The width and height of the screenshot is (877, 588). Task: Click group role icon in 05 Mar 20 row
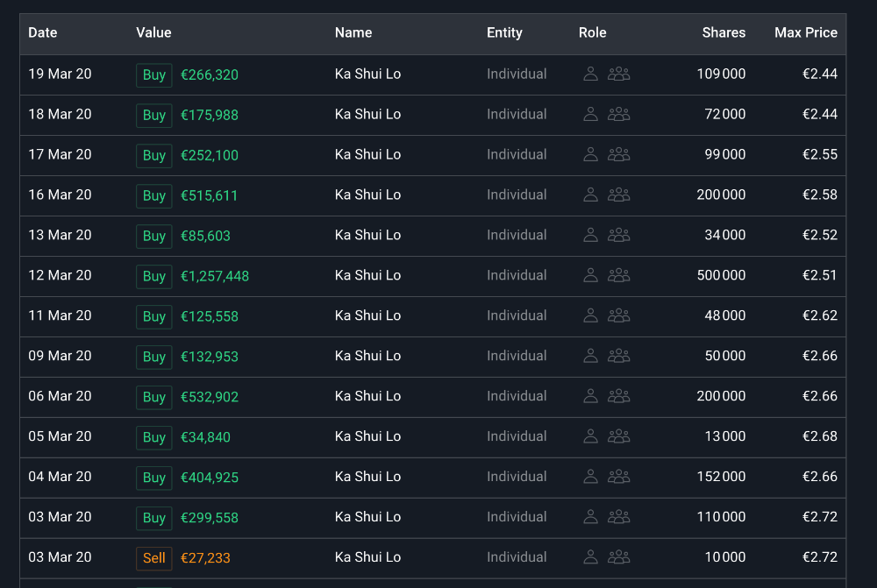tap(619, 437)
